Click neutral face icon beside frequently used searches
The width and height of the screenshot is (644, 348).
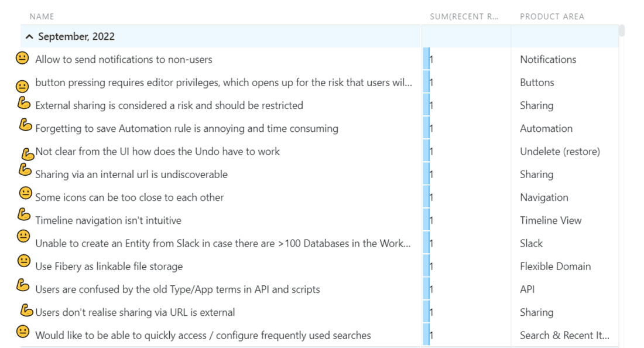[x=22, y=332]
